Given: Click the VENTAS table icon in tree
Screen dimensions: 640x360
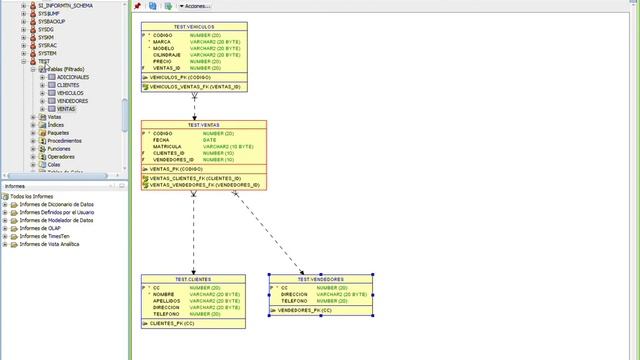Looking at the screenshot, I should pyautogui.click(x=52, y=109).
